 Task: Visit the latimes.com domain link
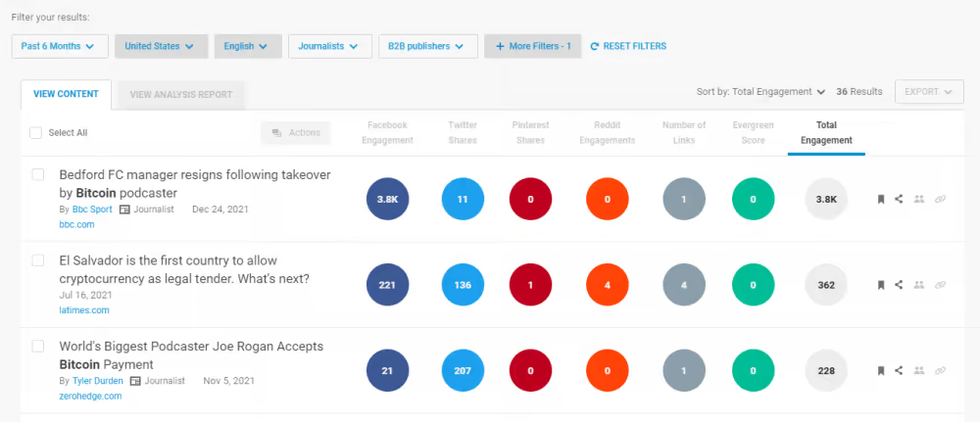[x=84, y=310]
